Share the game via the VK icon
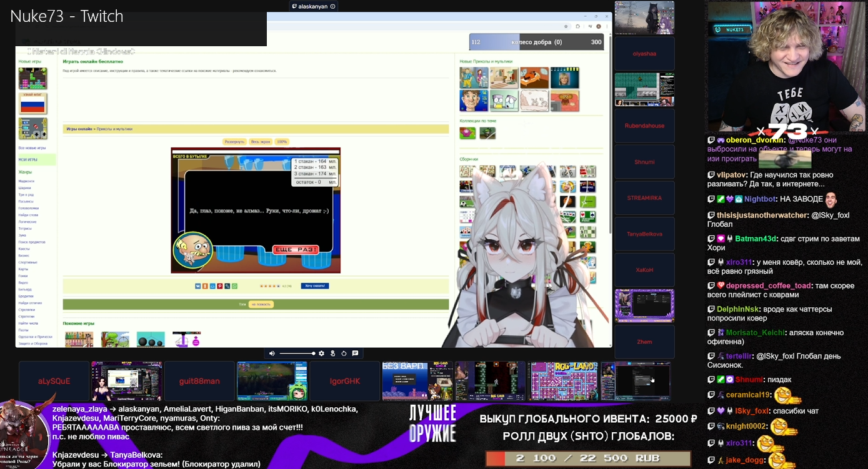The width and height of the screenshot is (868, 469). click(198, 286)
